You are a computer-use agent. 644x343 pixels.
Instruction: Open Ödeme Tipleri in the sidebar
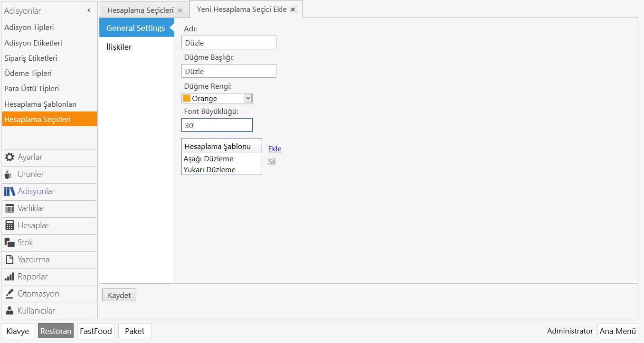point(49,73)
